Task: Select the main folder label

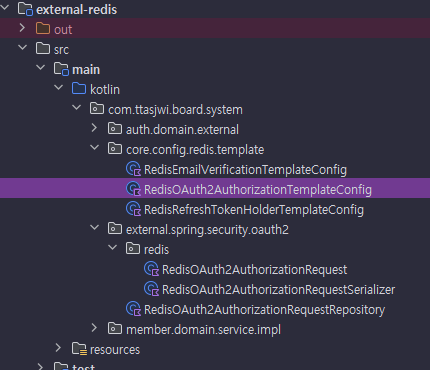Action: pyautogui.click(x=86, y=70)
